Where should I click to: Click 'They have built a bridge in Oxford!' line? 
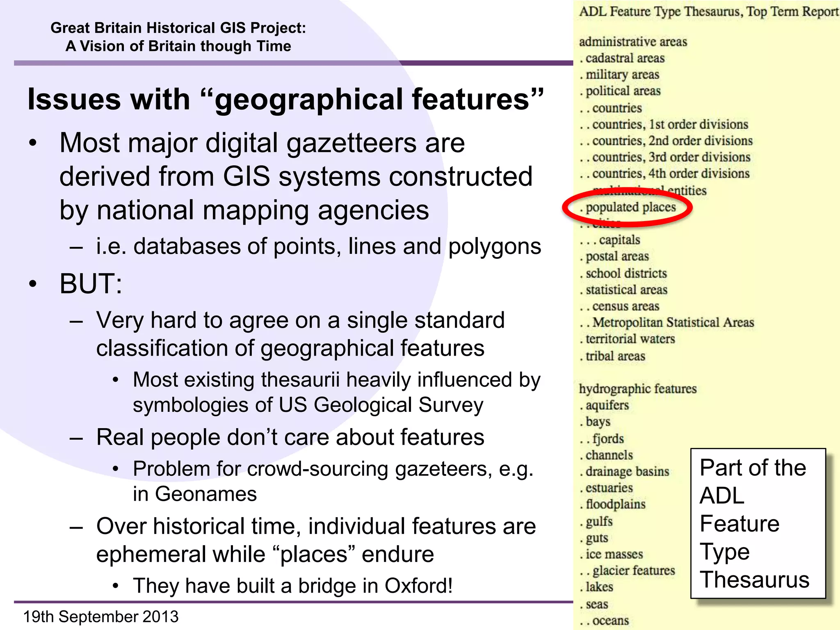click(293, 586)
